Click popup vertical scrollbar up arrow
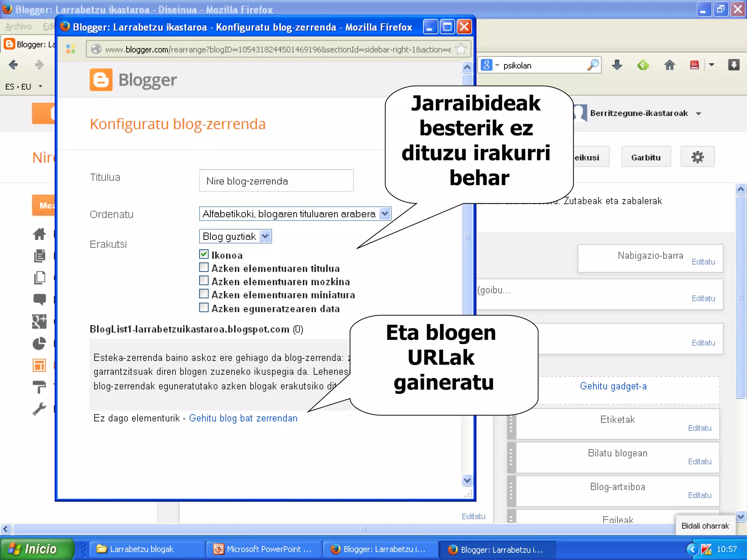The image size is (747, 560). 467,67
